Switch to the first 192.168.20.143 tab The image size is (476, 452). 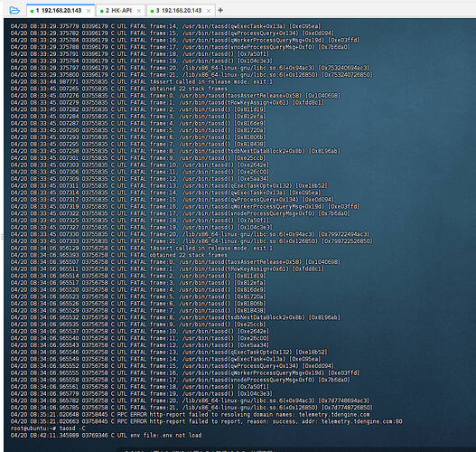pyautogui.click(x=61, y=11)
